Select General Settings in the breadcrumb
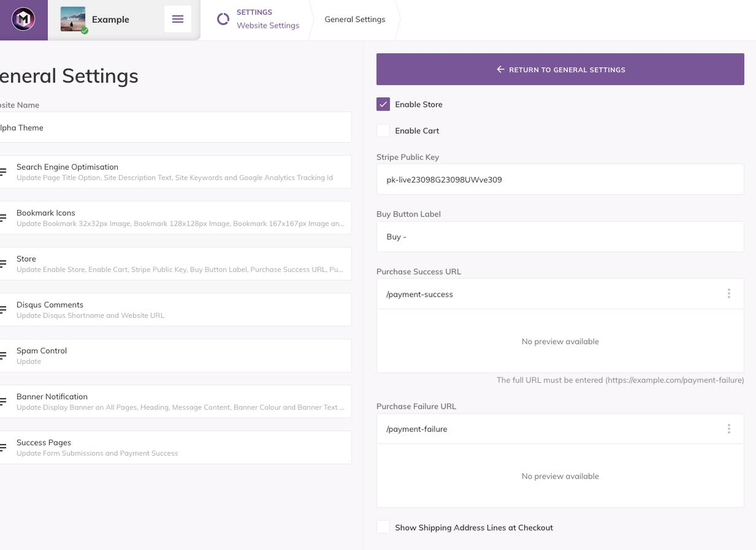The image size is (756, 550). (x=354, y=19)
